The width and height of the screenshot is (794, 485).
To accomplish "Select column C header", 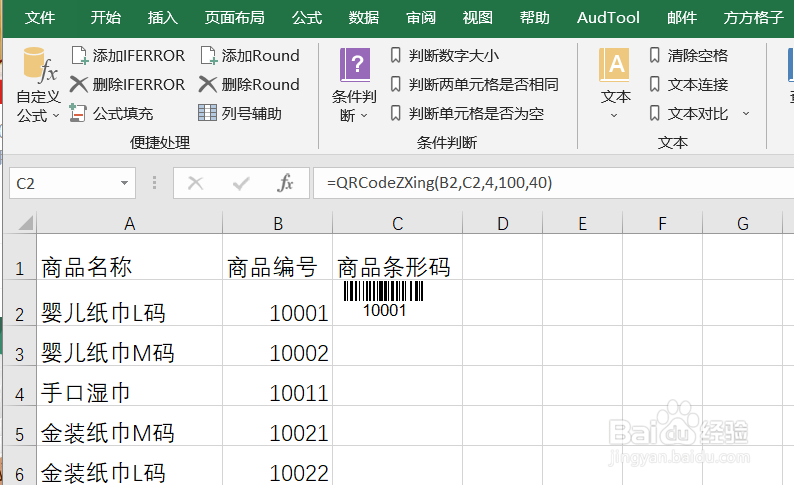I will click(398, 223).
